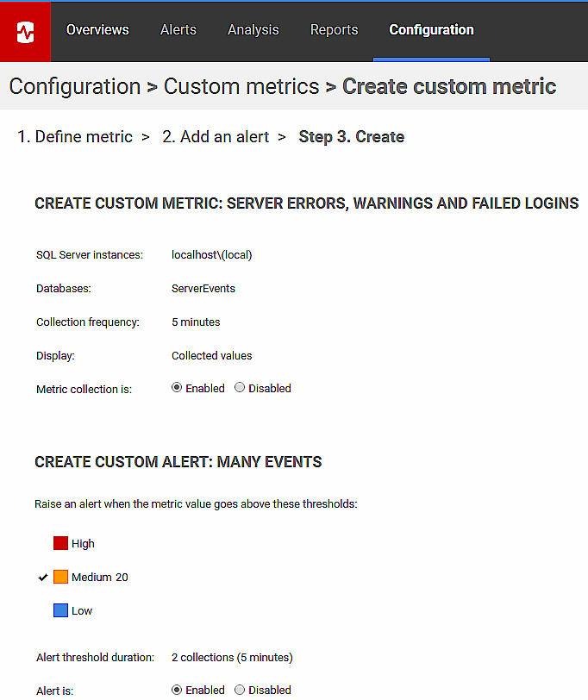Screen dimensions: 588x700
Task: Click the orange Medium threshold swatch
Action: pyautogui.click(x=60, y=577)
